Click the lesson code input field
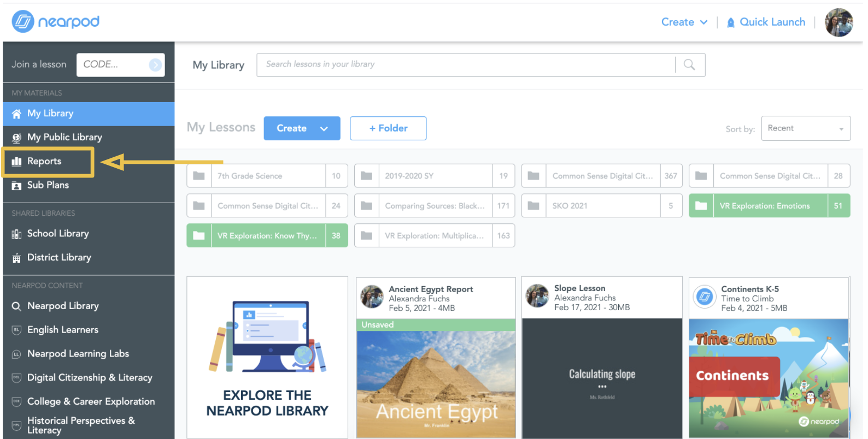The width and height of the screenshot is (868, 439). [x=112, y=65]
